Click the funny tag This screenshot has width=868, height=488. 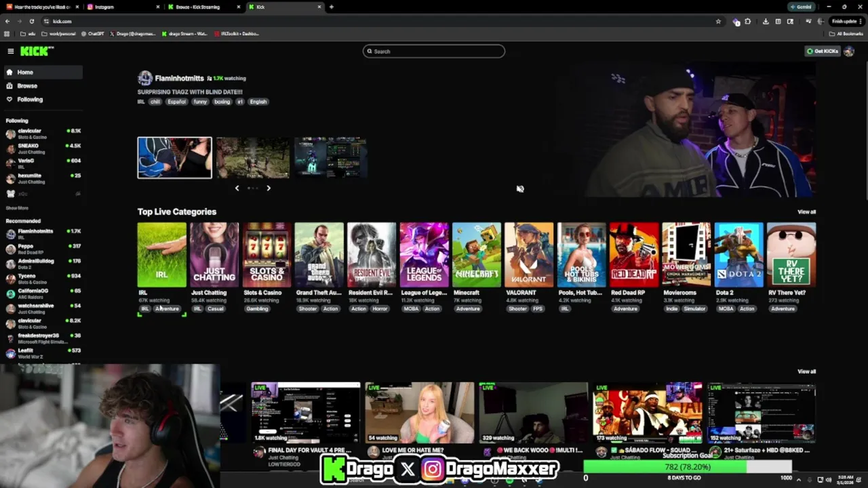point(199,102)
